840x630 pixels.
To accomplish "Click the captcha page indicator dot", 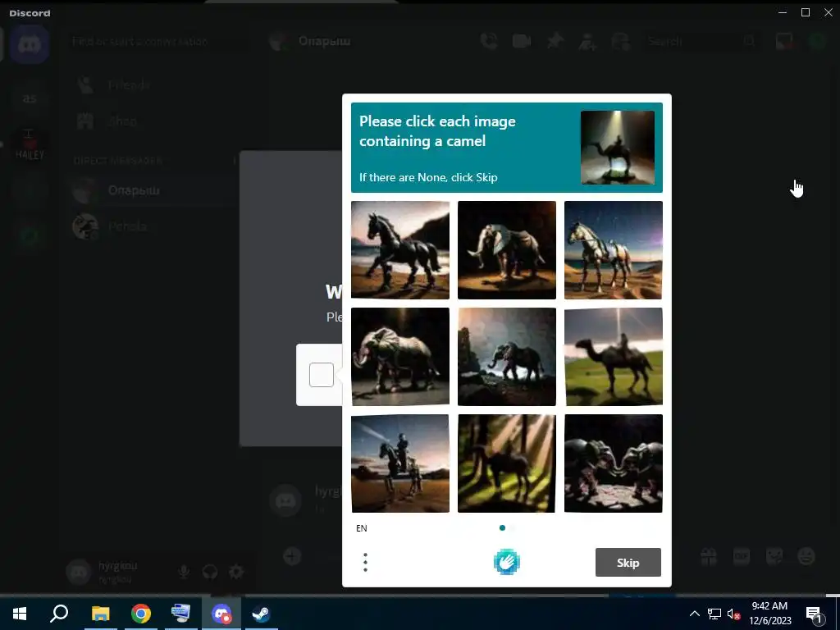I will coord(502,527).
